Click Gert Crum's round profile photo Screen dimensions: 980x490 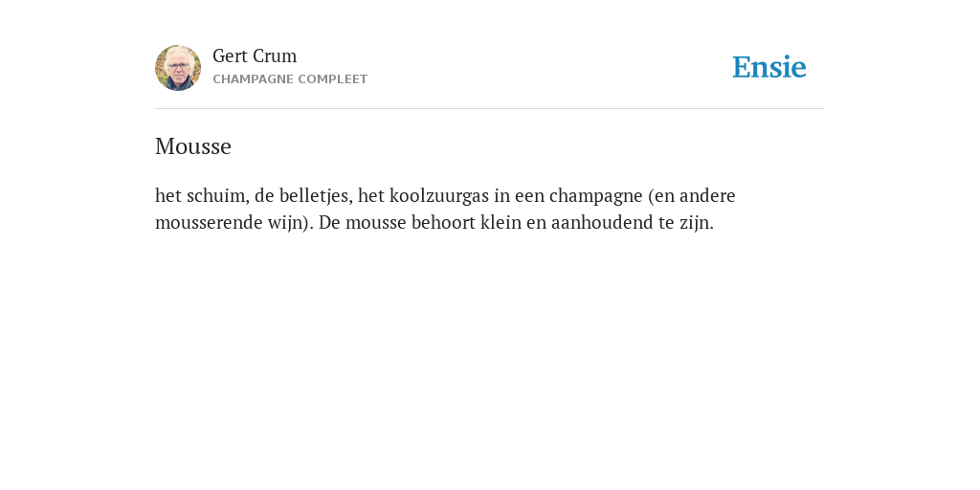[x=178, y=68]
